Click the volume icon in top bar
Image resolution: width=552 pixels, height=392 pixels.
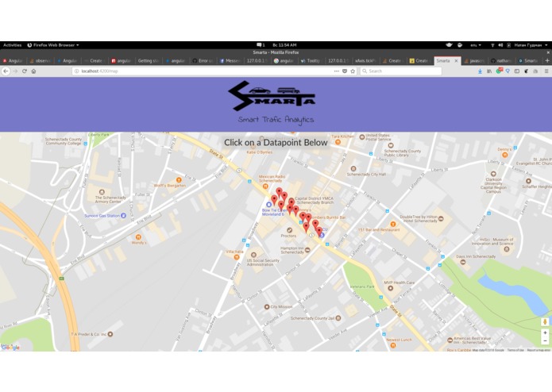point(500,45)
